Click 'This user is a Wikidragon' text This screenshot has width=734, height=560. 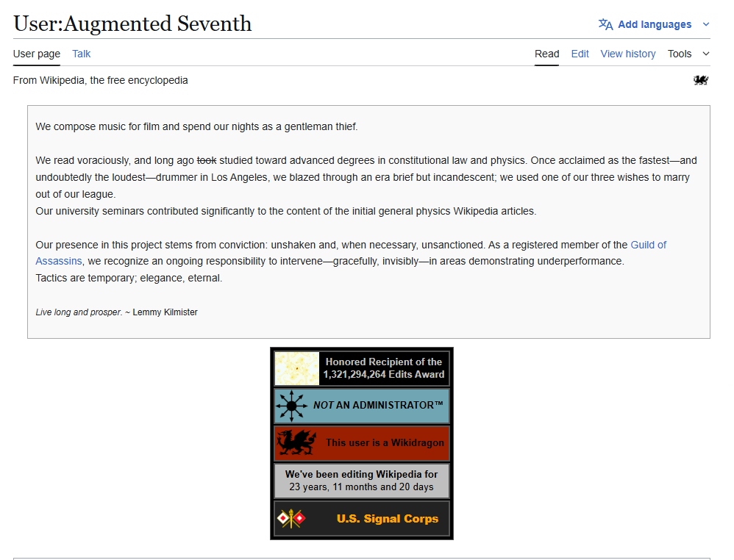tap(385, 442)
